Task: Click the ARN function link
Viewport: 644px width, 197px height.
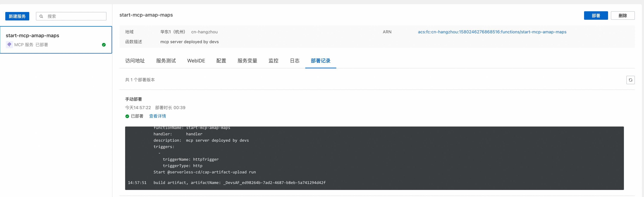Action: (x=492, y=32)
